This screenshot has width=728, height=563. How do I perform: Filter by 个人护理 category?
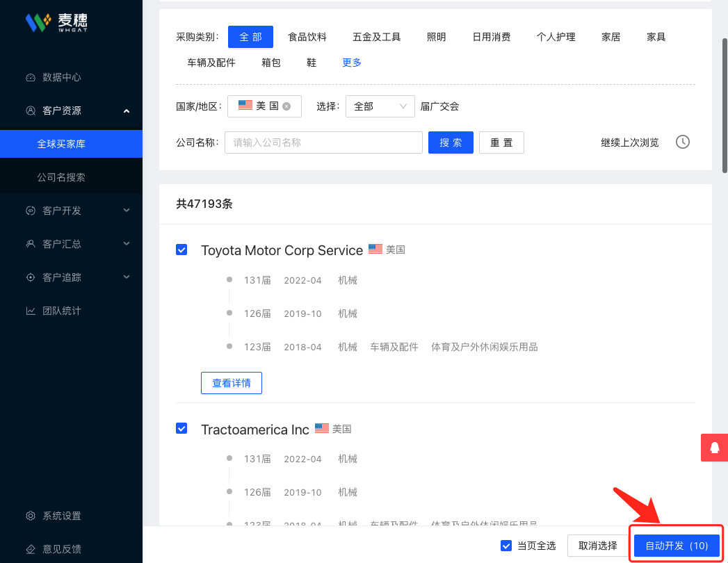556,37
